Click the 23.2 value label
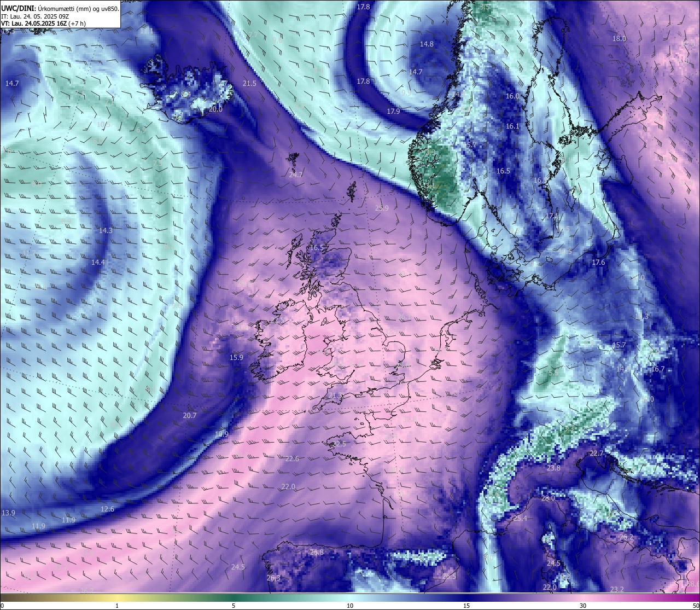 point(617,589)
